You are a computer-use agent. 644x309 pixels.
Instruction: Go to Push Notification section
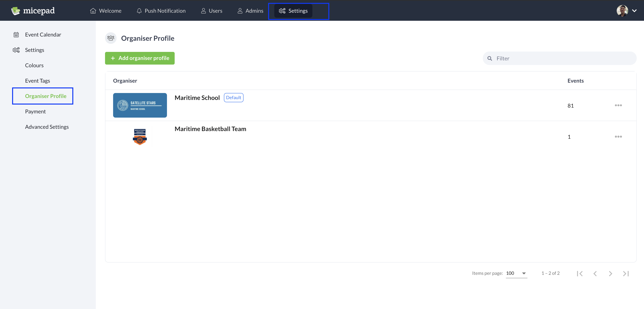coord(161,11)
